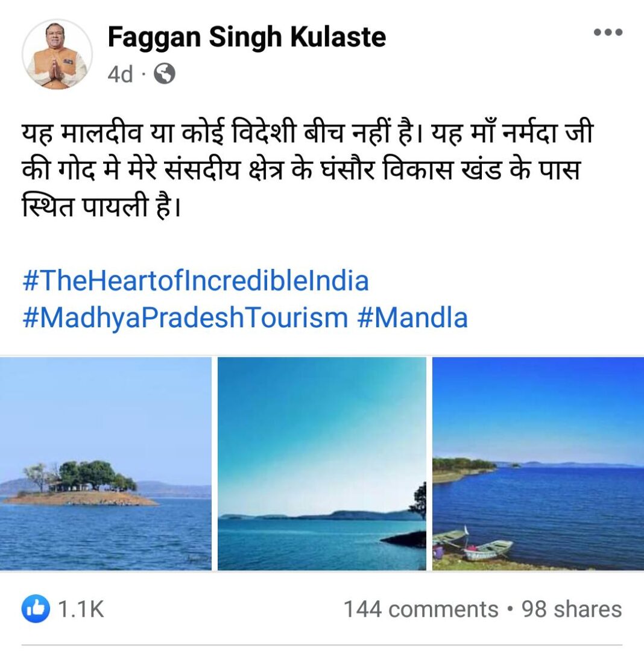
Task: Tap the tree-covered island in the left photo
Action: click(x=79, y=483)
